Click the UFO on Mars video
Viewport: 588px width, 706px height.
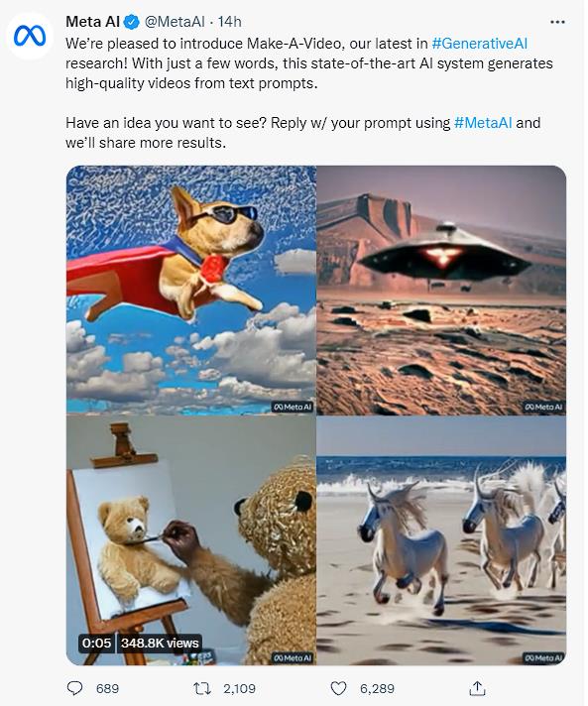(x=441, y=290)
